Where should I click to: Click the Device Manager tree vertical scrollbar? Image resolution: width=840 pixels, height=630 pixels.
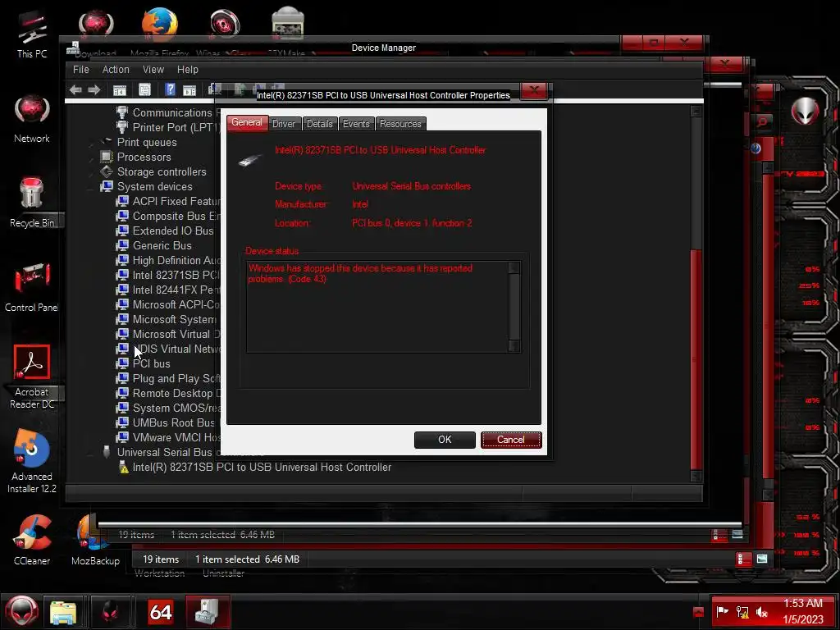pyautogui.click(x=696, y=293)
